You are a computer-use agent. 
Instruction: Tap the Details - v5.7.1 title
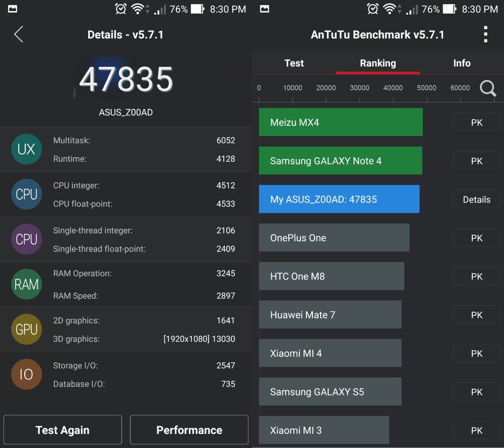click(x=125, y=35)
